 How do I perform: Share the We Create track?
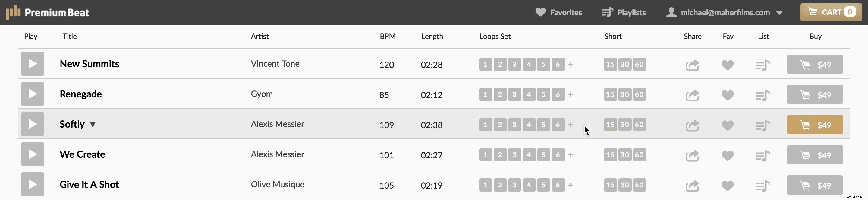click(x=692, y=155)
